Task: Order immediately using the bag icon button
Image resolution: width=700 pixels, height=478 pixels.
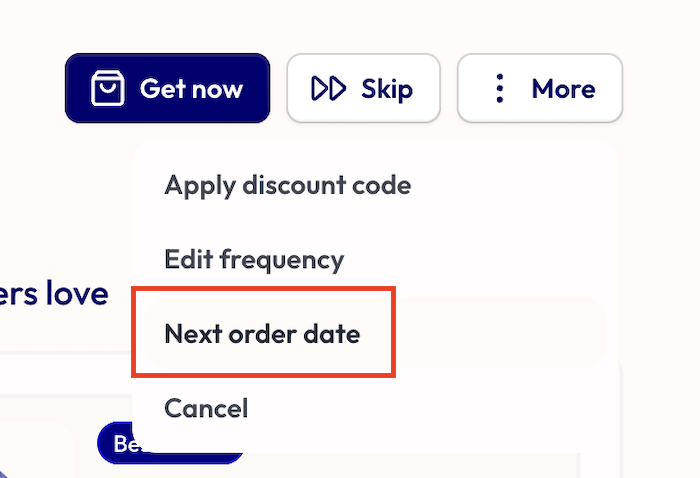Action: click(167, 89)
